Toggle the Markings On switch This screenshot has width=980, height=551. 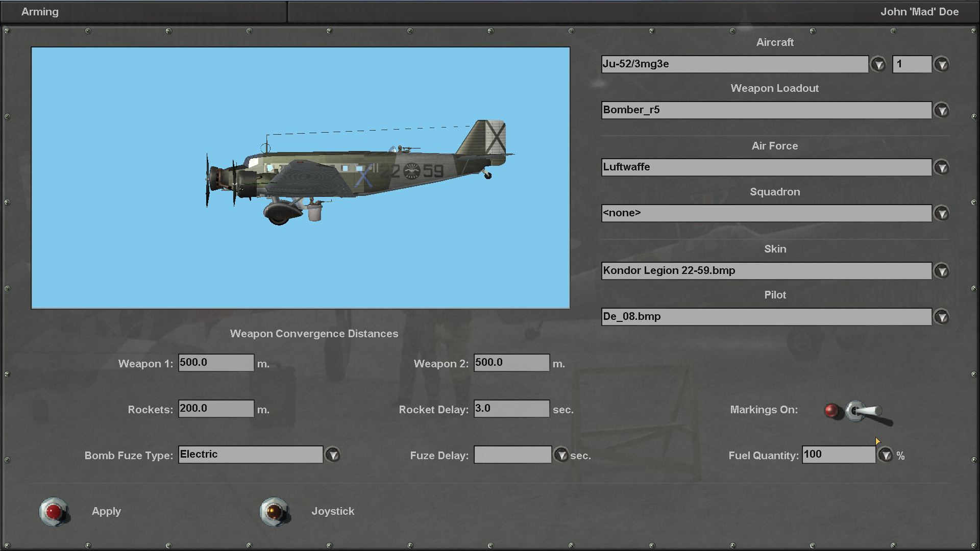863,411
